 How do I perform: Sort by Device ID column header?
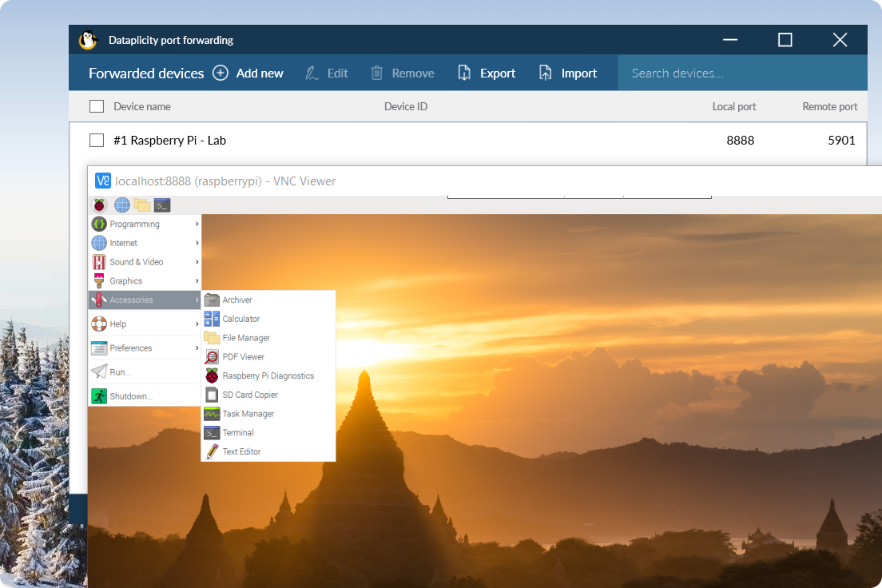pos(406,106)
